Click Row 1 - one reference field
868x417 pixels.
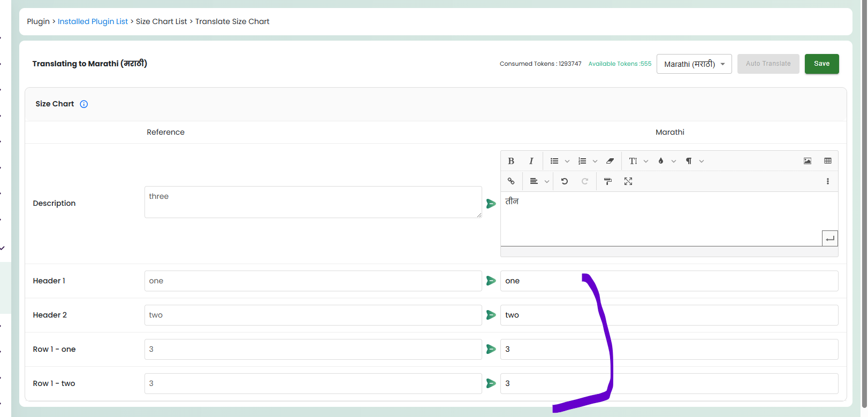[313, 349]
